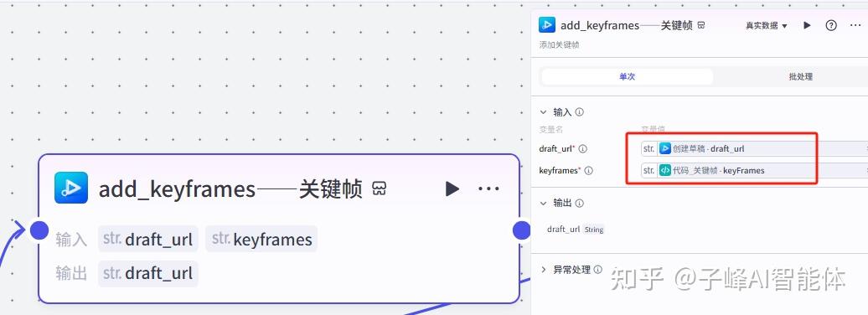Viewport: 868px width, 315px height.
Task: Click the 代码 source node icon in keyframes field
Action: coord(665,171)
